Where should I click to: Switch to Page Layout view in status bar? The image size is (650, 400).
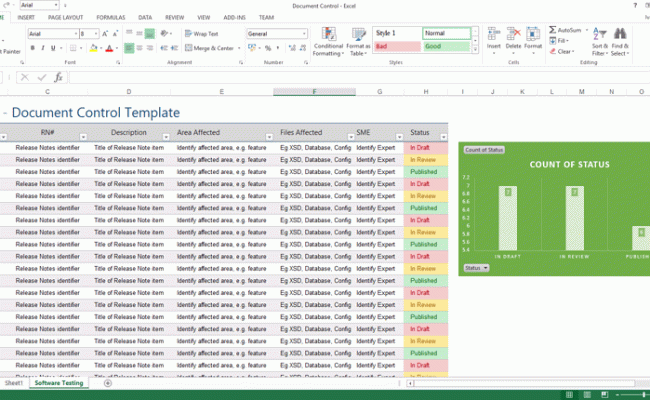point(587,395)
